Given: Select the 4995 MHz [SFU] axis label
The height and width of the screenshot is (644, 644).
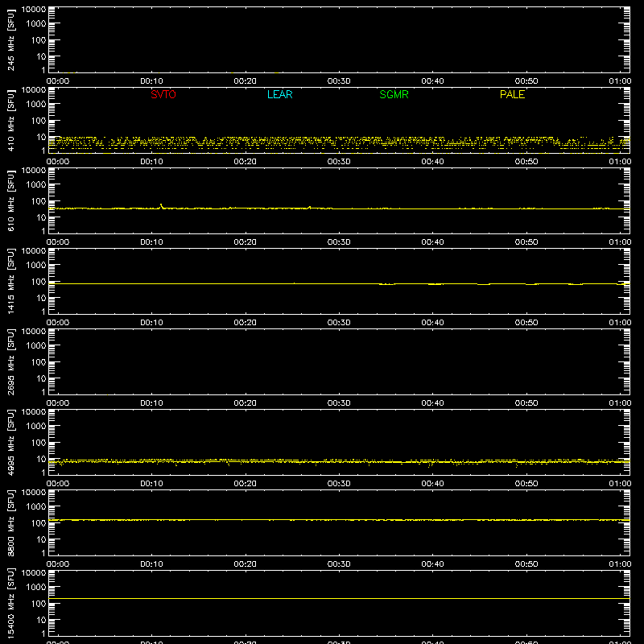Looking at the screenshot, I should tap(10, 442).
